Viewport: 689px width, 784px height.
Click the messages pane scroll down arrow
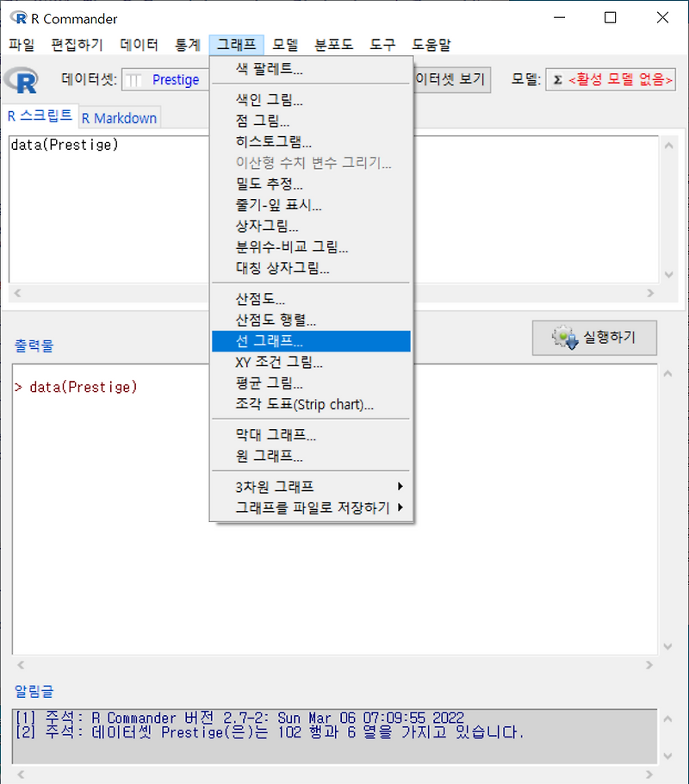coord(668,756)
